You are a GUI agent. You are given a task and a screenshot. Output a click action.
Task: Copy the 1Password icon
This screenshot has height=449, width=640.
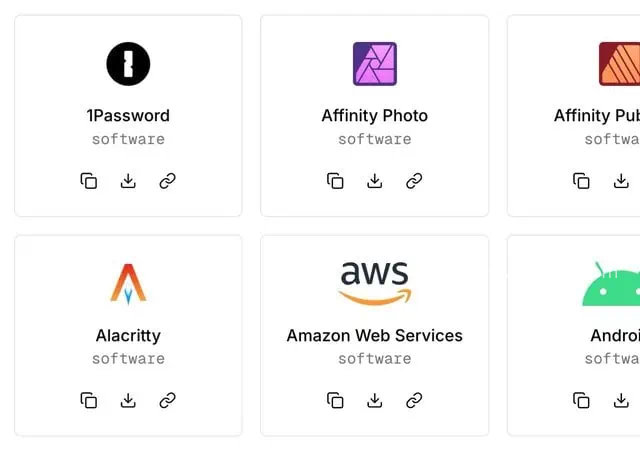[89, 181]
